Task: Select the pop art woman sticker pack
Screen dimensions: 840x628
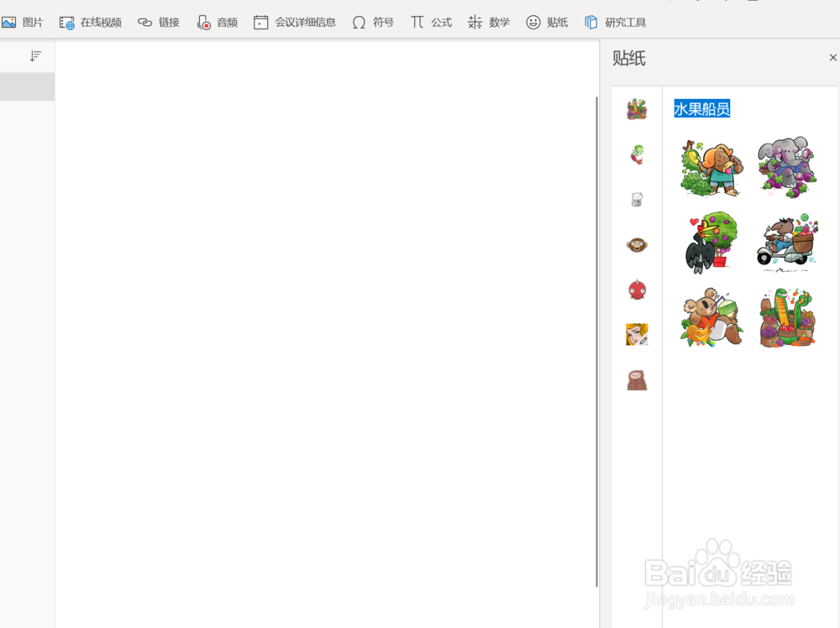Action: pyautogui.click(x=637, y=335)
